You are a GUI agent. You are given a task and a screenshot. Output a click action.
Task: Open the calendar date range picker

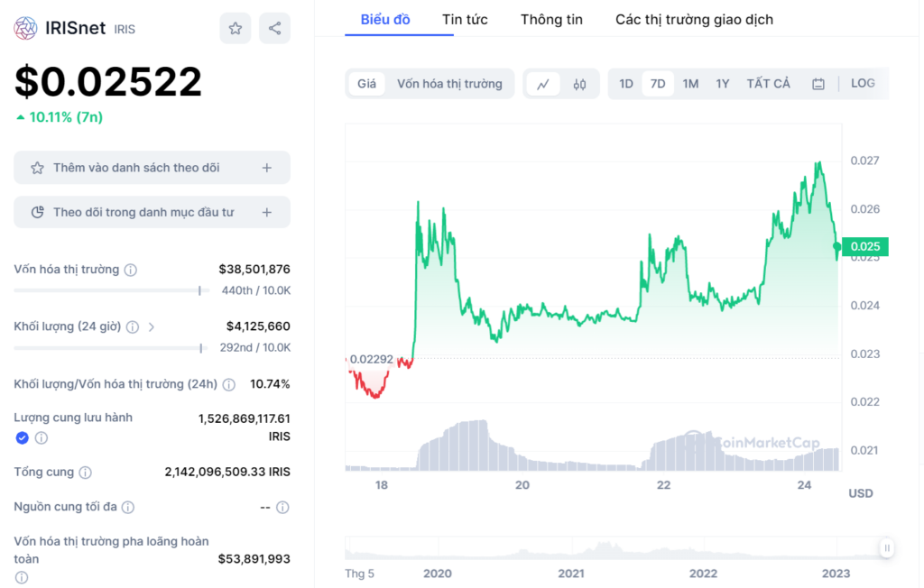pos(818,84)
